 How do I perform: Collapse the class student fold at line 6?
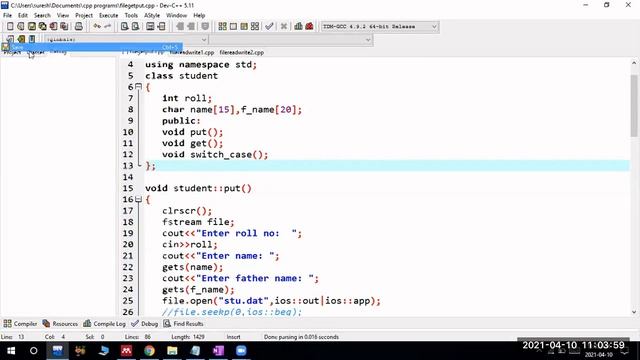[x=139, y=87]
